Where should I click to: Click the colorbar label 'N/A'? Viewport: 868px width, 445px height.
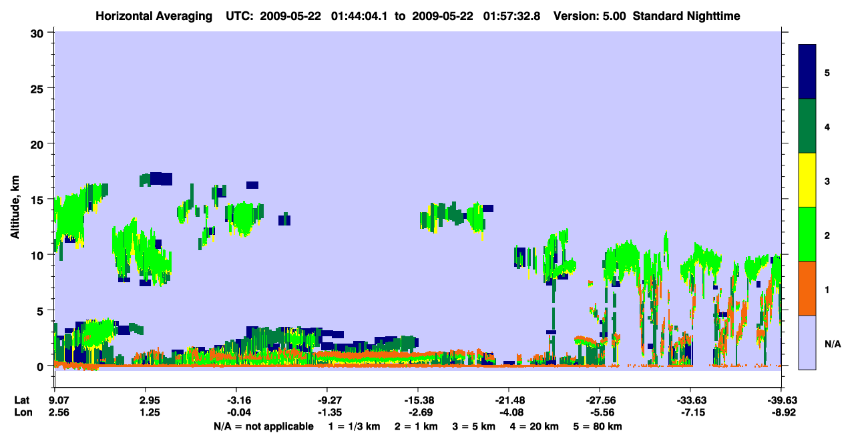click(x=832, y=344)
